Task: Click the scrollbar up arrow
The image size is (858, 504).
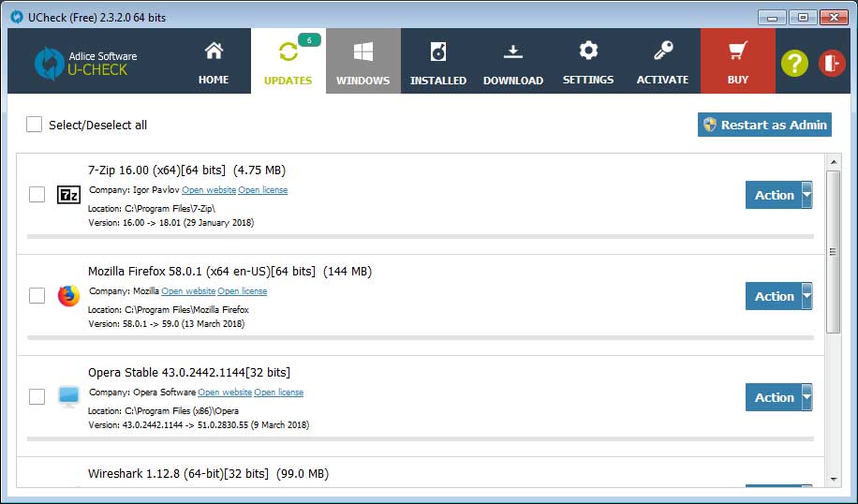Action: [833, 162]
